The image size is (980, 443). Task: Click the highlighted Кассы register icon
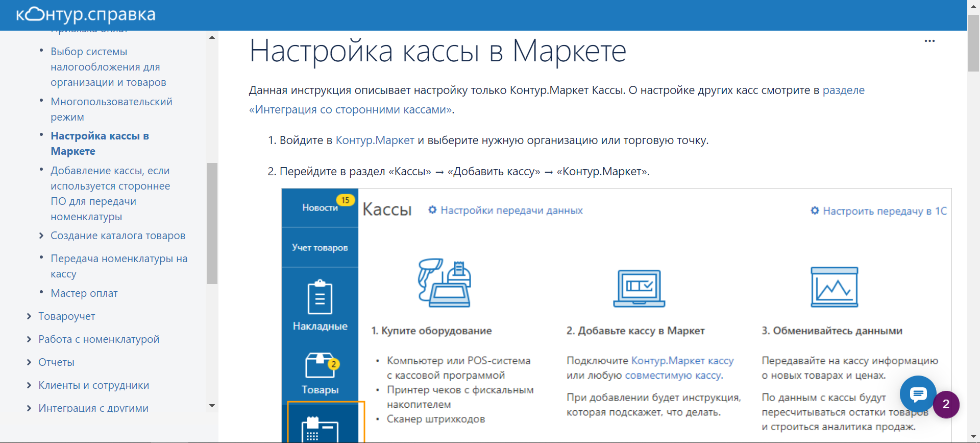point(320,428)
